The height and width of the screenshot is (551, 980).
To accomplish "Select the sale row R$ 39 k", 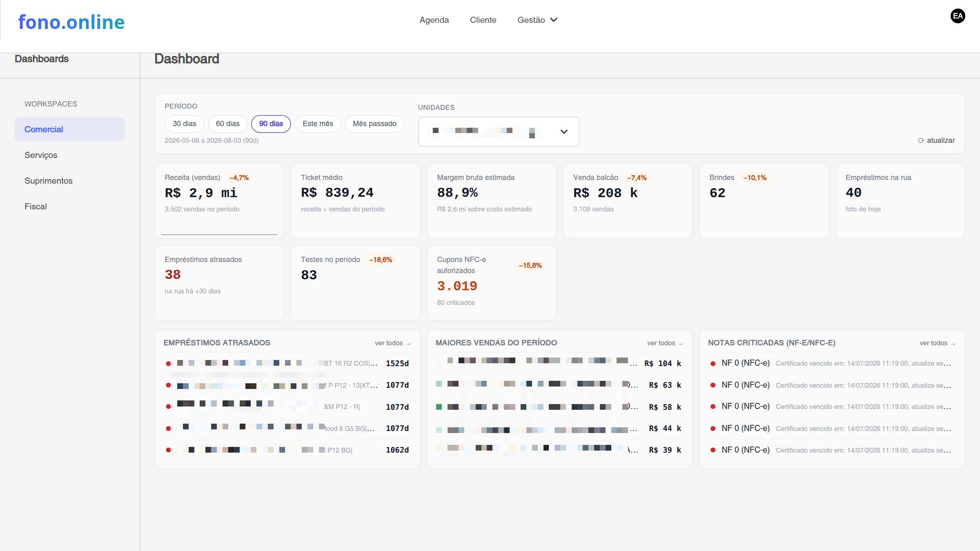I will (559, 450).
